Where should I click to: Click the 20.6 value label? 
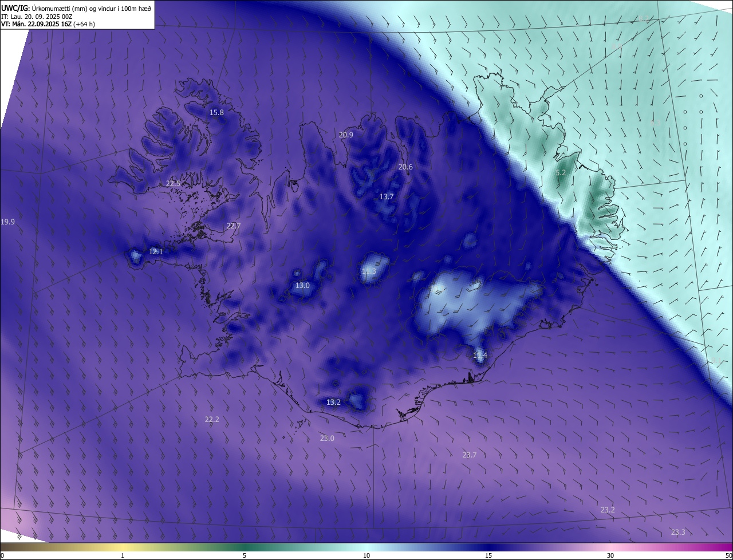click(x=405, y=167)
